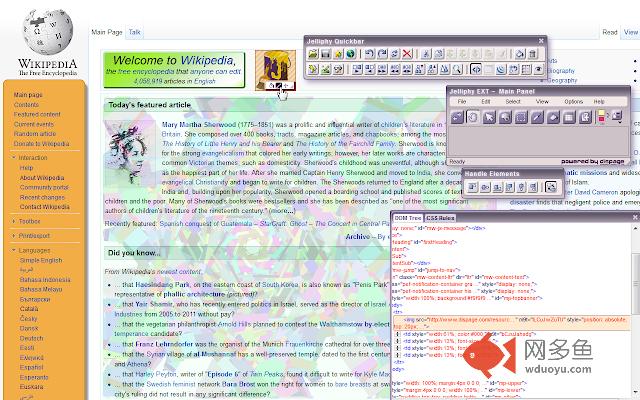
Task: Toggle the code view icon in Quickbar
Action: (x=476, y=69)
